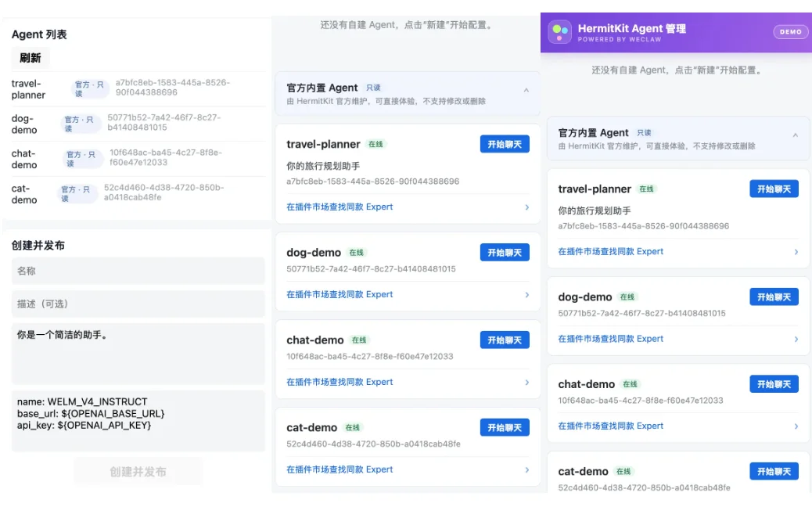
Task: Click the 名称 input field
Action: pyautogui.click(x=138, y=271)
